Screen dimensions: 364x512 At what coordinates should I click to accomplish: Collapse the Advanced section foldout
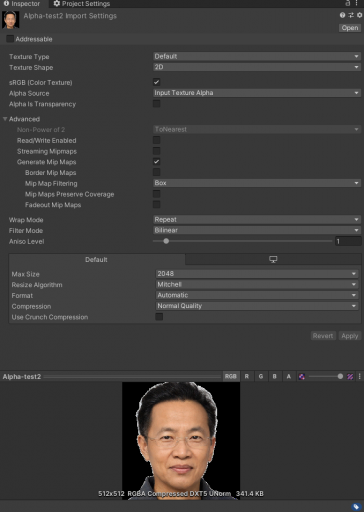tap(5, 119)
